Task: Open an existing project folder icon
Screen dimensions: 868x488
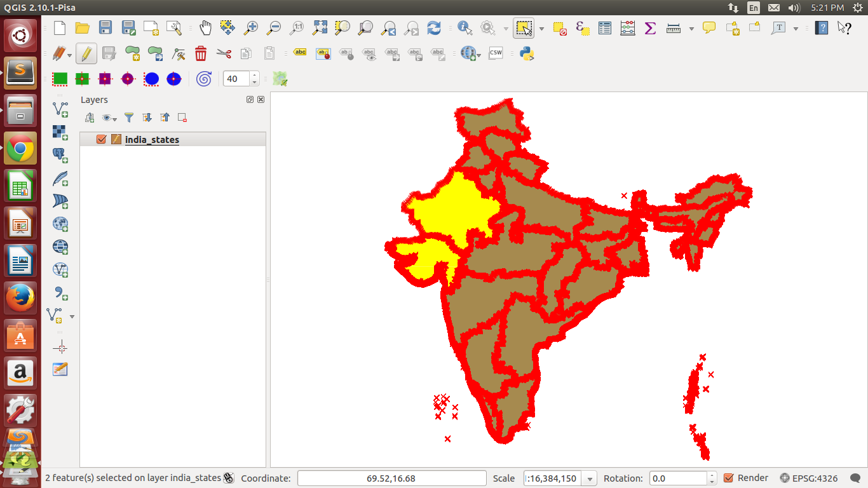Action: coord(83,28)
